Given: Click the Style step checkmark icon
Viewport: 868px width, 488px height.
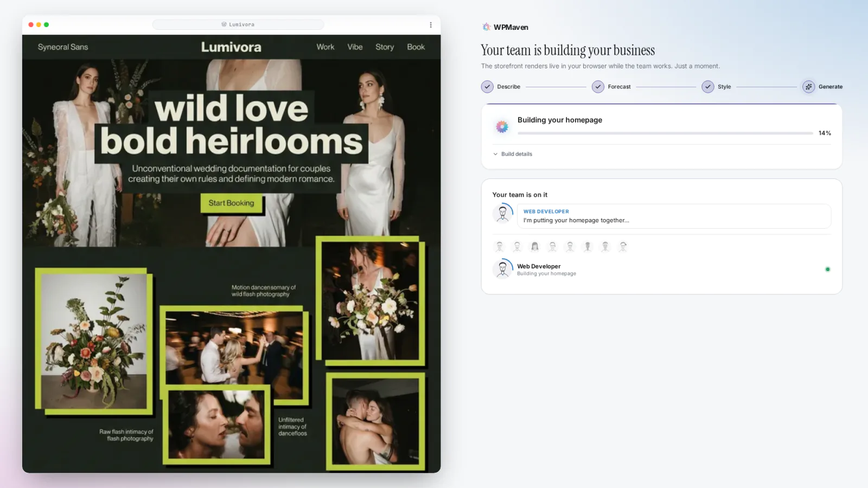Looking at the screenshot, I should point(707,87).
